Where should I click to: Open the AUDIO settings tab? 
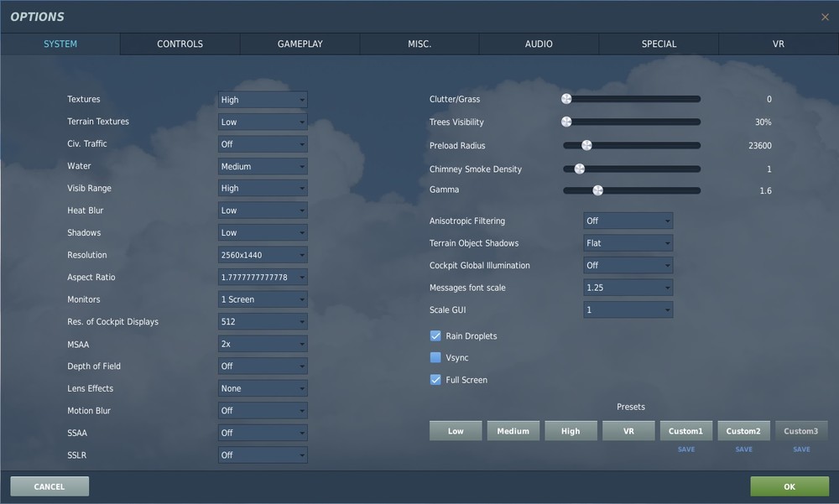point(539,44)
